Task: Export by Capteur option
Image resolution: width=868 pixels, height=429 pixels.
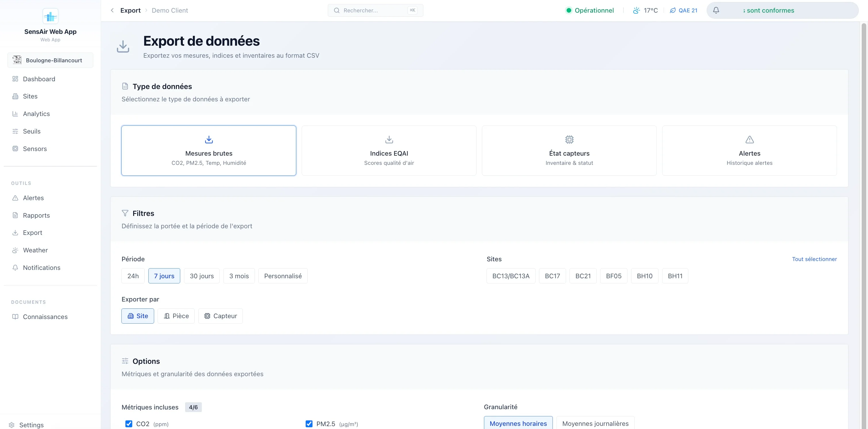Action: tap(220, 316)
